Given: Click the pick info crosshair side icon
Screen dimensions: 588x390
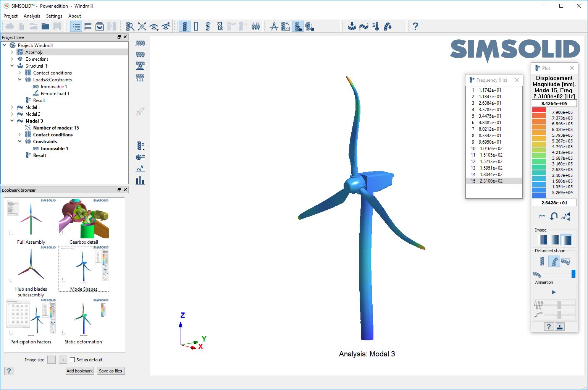Looking at the screenshot, I should coord(140,157).
